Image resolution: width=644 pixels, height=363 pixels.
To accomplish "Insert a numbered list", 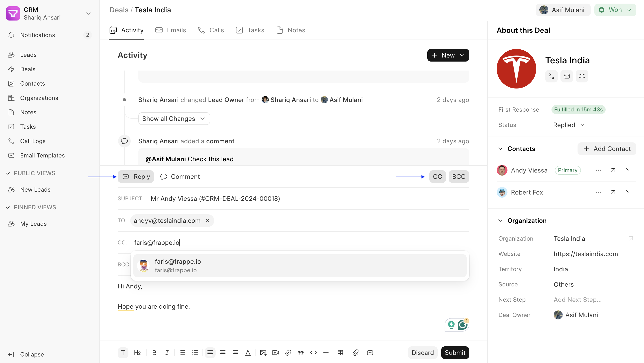I will (x=195, y=353).
